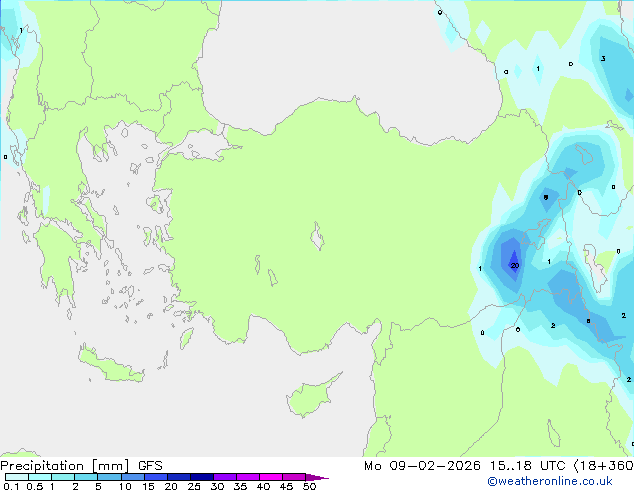Click the '40' legend scale label
This screenshot has width=634, height=490.
(x=263, y=486)
